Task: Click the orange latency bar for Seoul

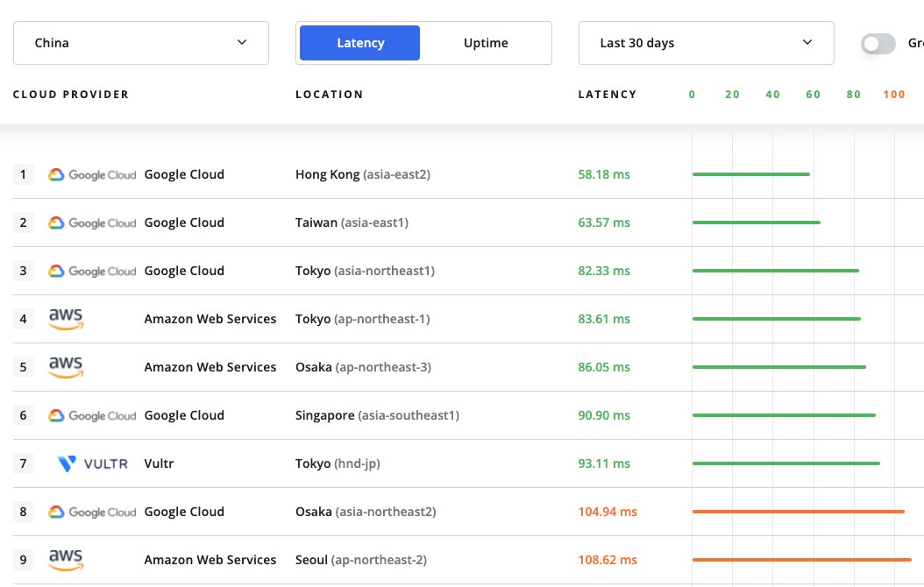Action: (802, 560)
